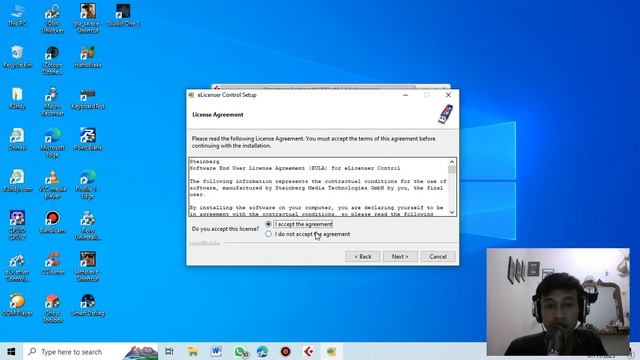Image resolution: width=640 pixels, height=360 pixels.
Task: Select "I do not accept the agreement" option
Action: coord(308,234)
